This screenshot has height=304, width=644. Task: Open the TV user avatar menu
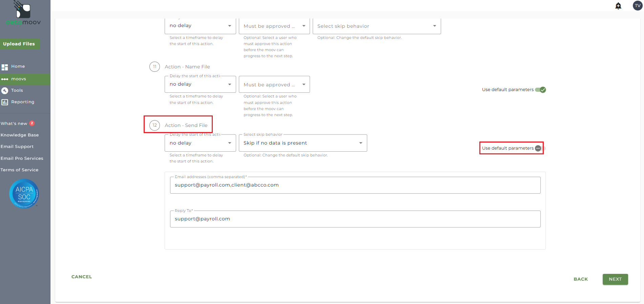(637, 6)
